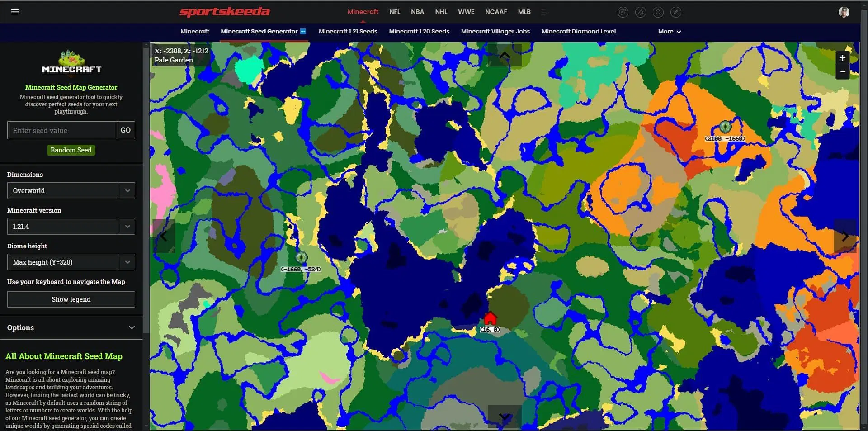Open the NCAAF section
Viewport: 868px width, 431px height.
tap(496, 12)
